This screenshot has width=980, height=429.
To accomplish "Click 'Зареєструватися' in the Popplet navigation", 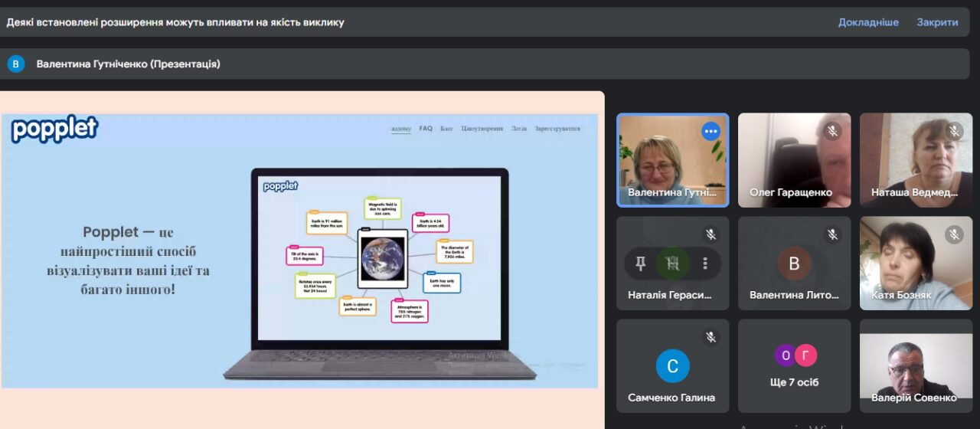I will 557,129.
